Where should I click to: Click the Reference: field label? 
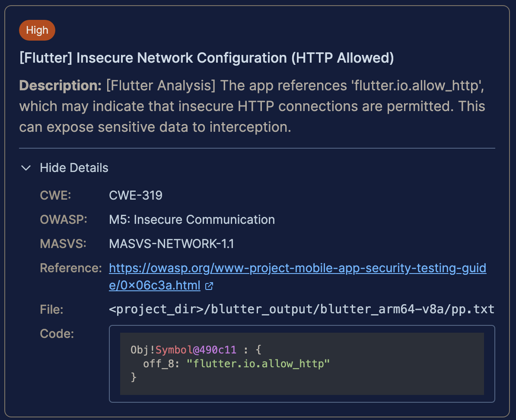point(71,268)
